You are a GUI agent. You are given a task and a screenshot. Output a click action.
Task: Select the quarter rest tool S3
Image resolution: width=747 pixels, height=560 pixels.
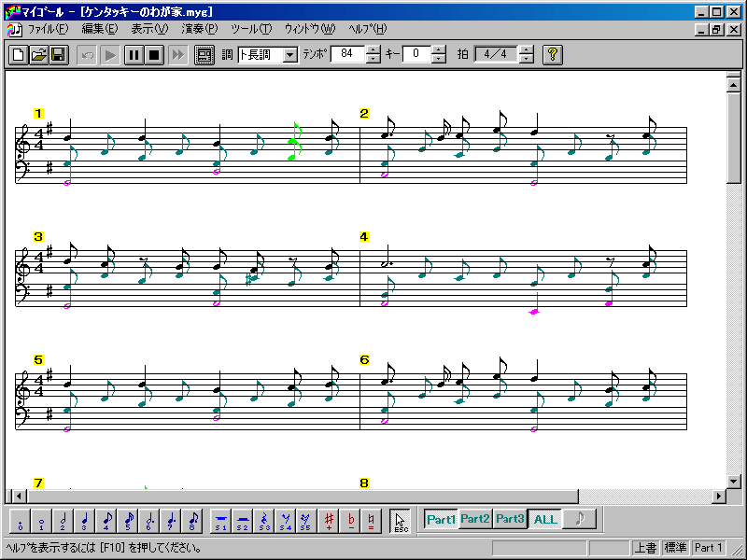coord(264,521)
